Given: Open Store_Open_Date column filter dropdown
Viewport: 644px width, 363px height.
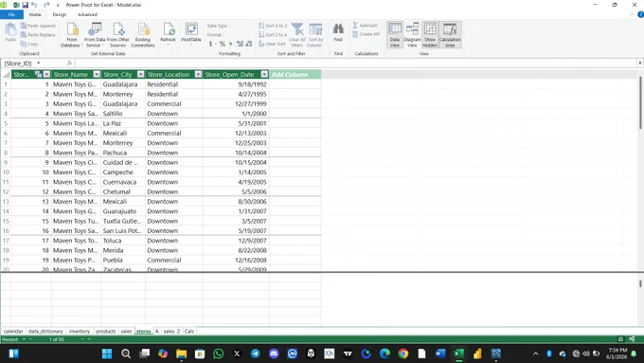Looking at the screenshot, I should (264, 75).
